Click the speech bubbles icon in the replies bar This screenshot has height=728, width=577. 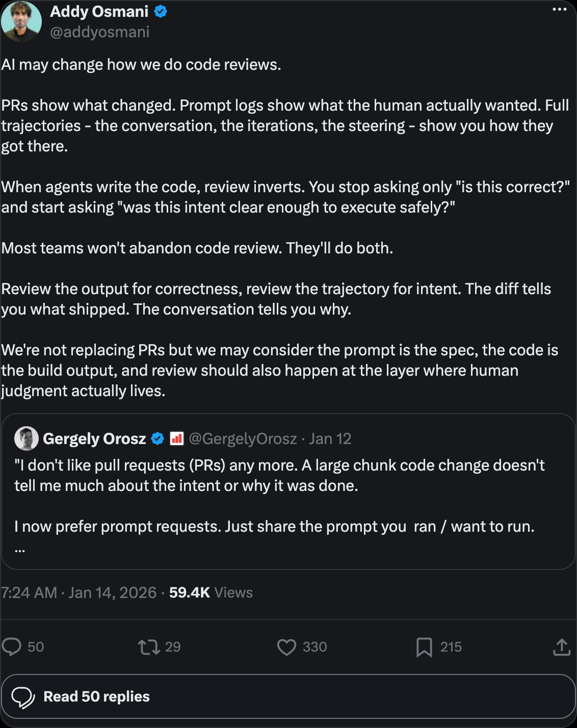point(23,697)
